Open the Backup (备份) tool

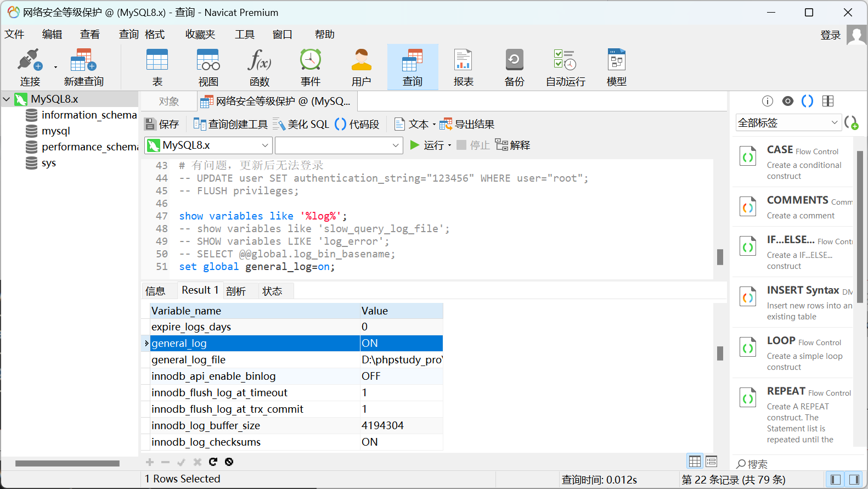pos(514,67)
